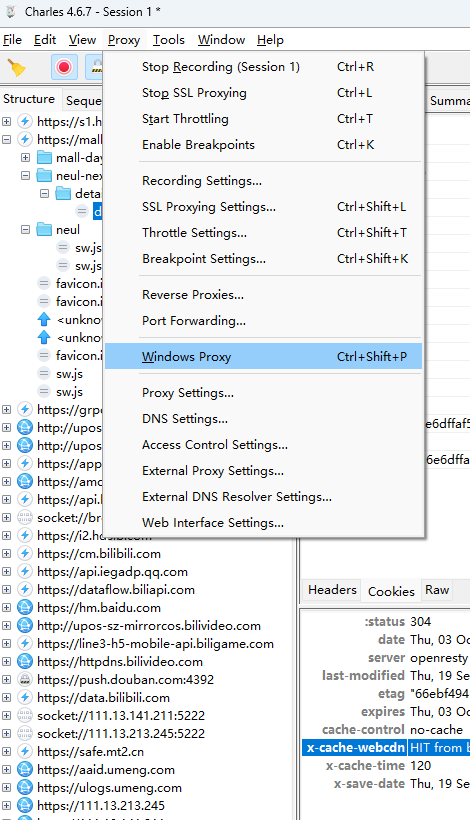Screen dimensions: 470x820
Task: Switch to the Structure tab
Action: click(x=29, y=99)
